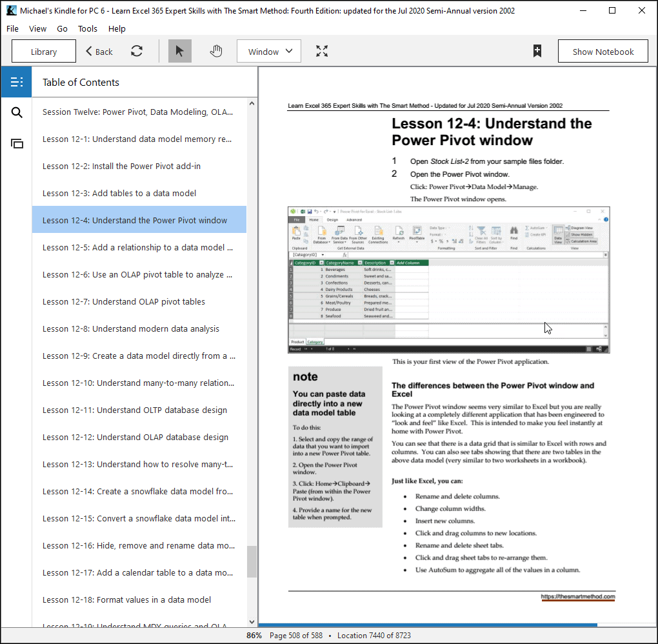Viewport: 658px width, 644px height.
Task: Go to Lesson 12-8: Understand modern data analysis
Action: pyautogui.click(x=139, y=328)
